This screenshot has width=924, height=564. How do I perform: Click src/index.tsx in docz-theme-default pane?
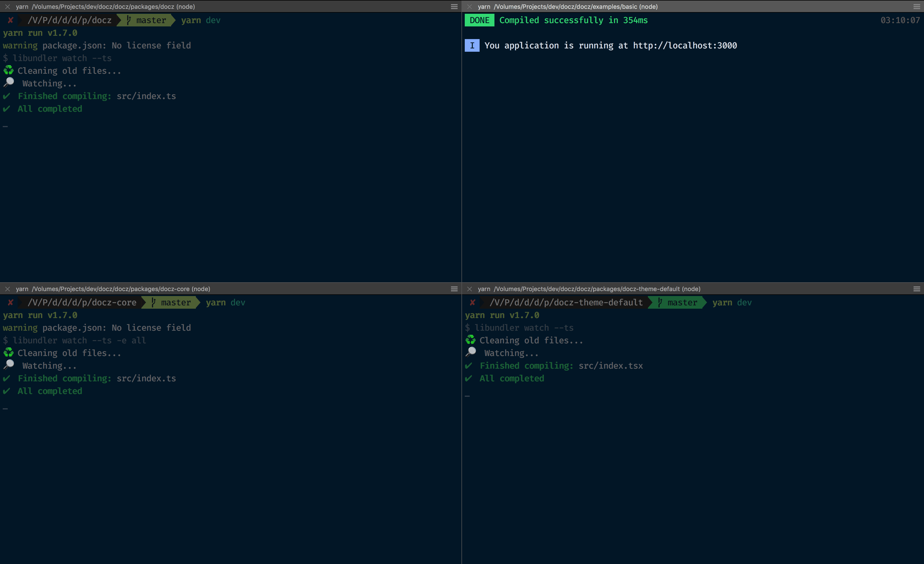pos(610,366)
